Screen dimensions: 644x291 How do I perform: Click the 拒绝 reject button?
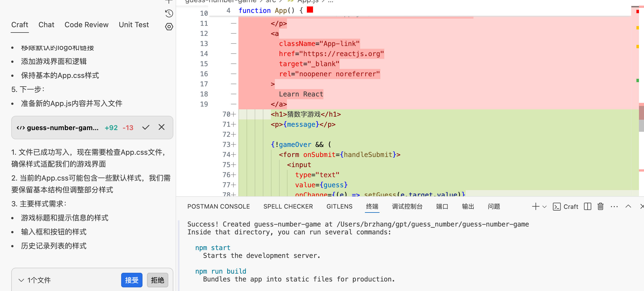158,280
